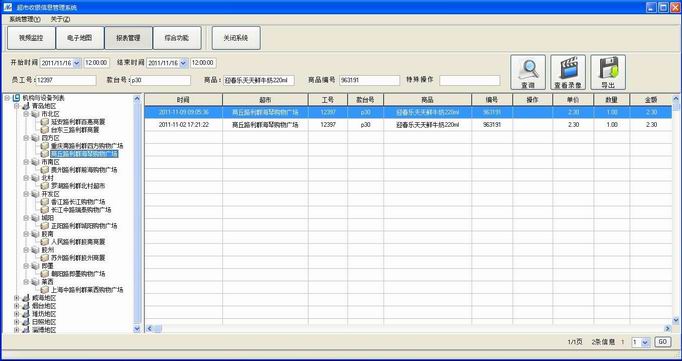Expand the 潍坊地区 tree node
The width and height of the screenshot is (682, 361).
pos(17,314)
